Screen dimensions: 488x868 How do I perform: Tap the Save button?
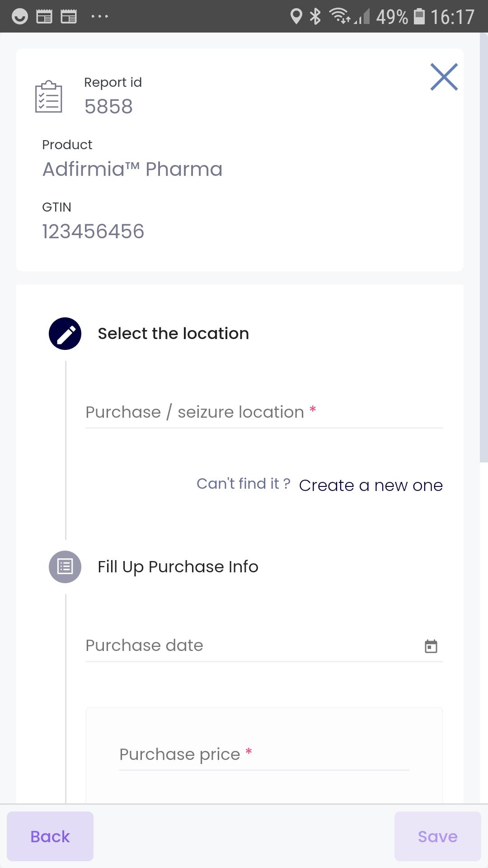point(437,836)
